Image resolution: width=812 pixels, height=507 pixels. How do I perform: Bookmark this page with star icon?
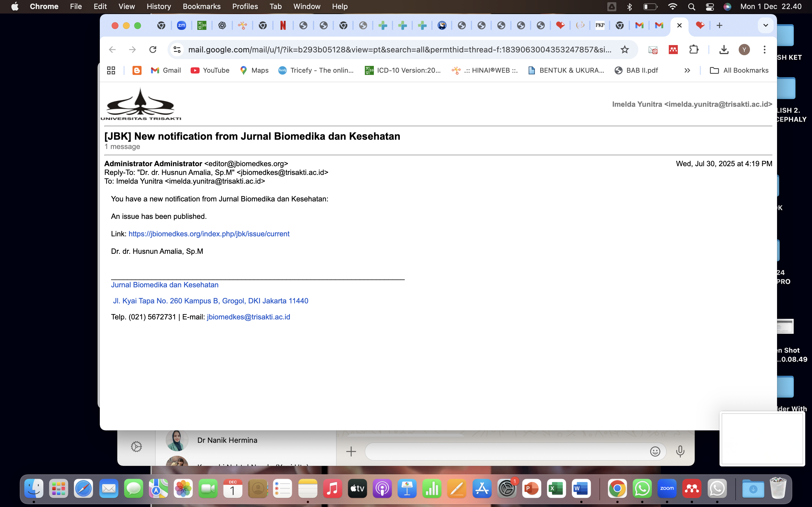625,50
